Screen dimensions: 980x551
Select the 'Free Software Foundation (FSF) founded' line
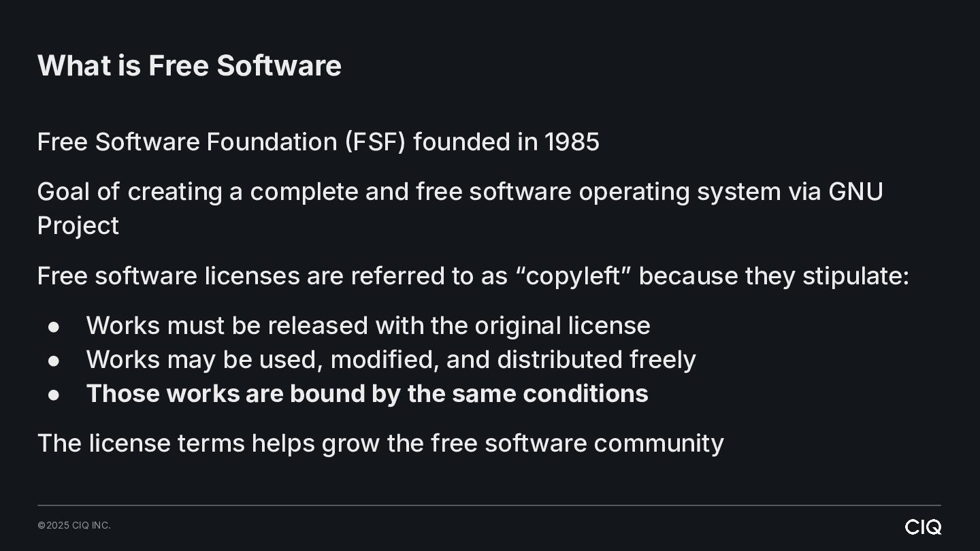click(x=318, y=141)
